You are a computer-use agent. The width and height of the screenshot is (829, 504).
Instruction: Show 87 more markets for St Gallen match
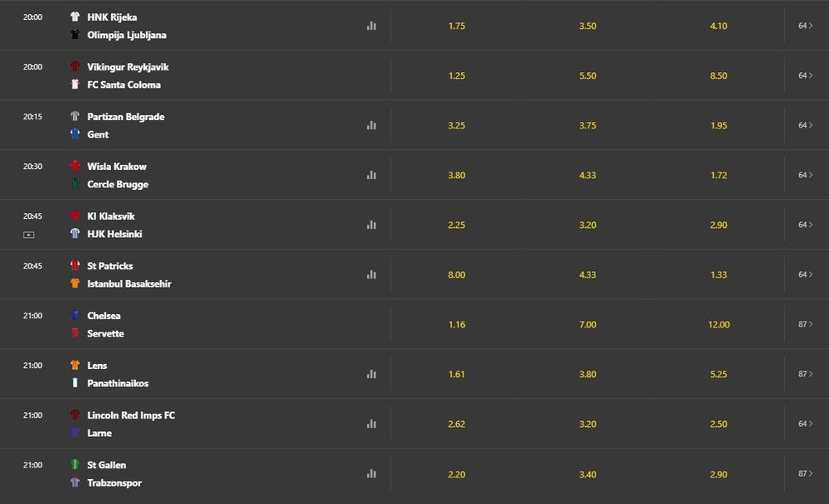[806, 473]
